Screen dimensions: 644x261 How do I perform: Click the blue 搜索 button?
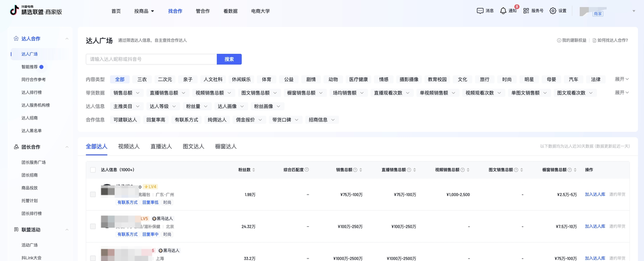(229, 59)
